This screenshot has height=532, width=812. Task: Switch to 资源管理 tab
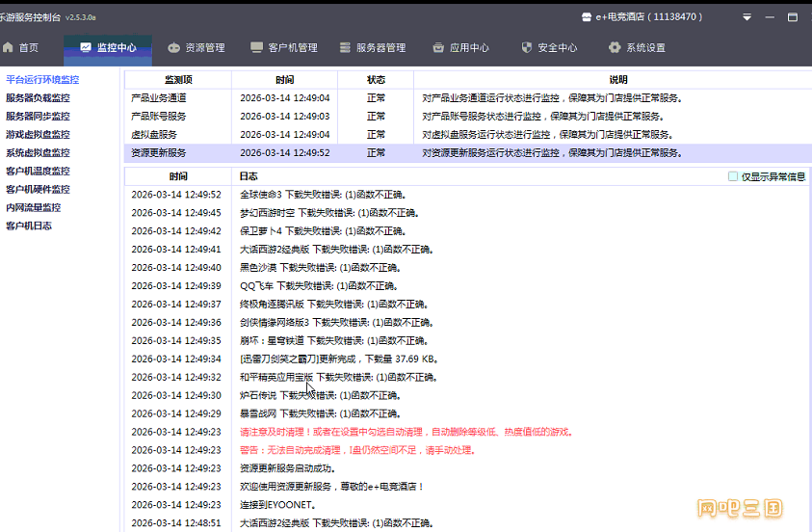click(196, 47)
